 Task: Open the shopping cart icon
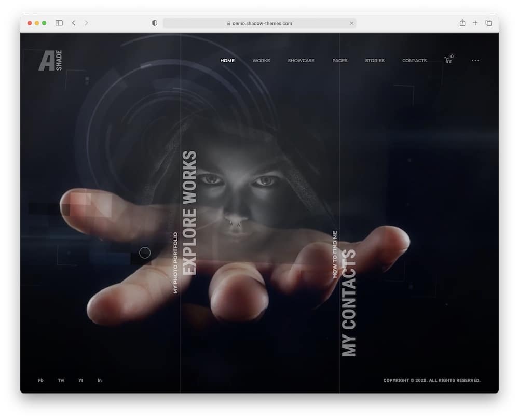(x=448, y=60)
